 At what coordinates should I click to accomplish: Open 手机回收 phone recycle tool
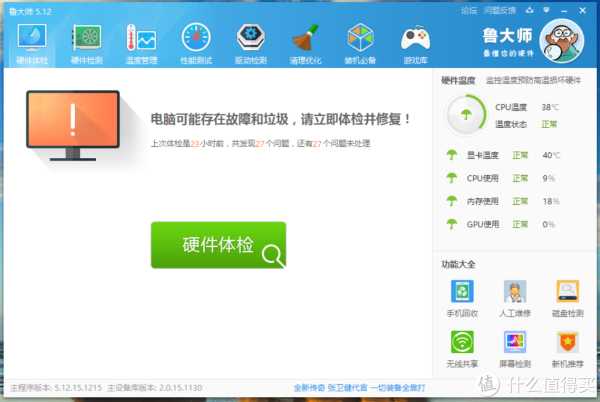point(462,298)
